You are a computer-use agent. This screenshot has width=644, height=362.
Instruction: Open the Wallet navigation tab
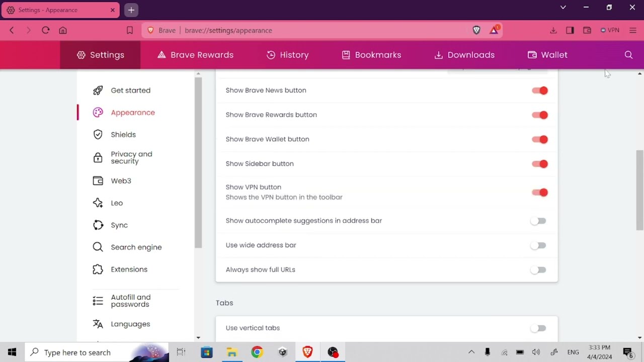(x=547, y=55)
